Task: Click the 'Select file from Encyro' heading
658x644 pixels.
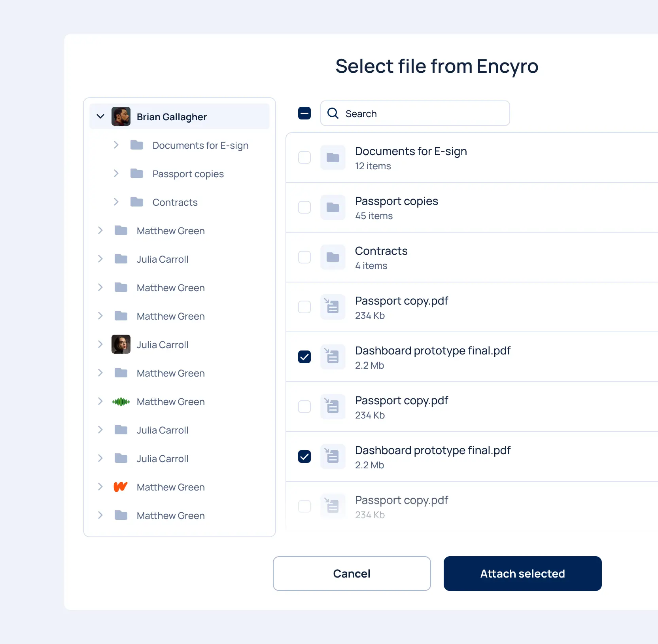Action: (437, 66)
